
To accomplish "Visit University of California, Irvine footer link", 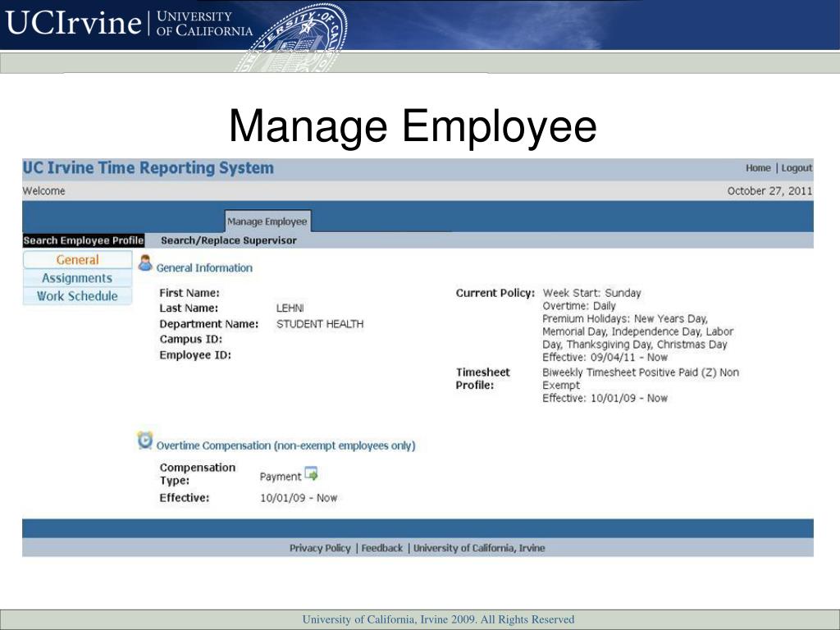I will coord(479,548).
